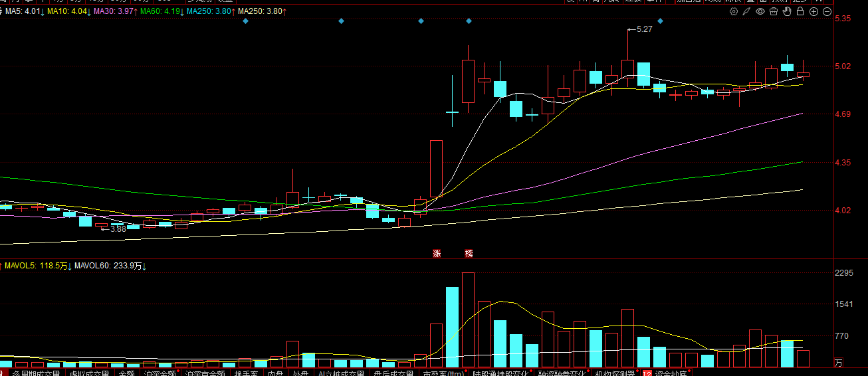Click the blue diamond right of 5.27 label
The height and width of the screenshot is (376, 868).
(660, 21)
